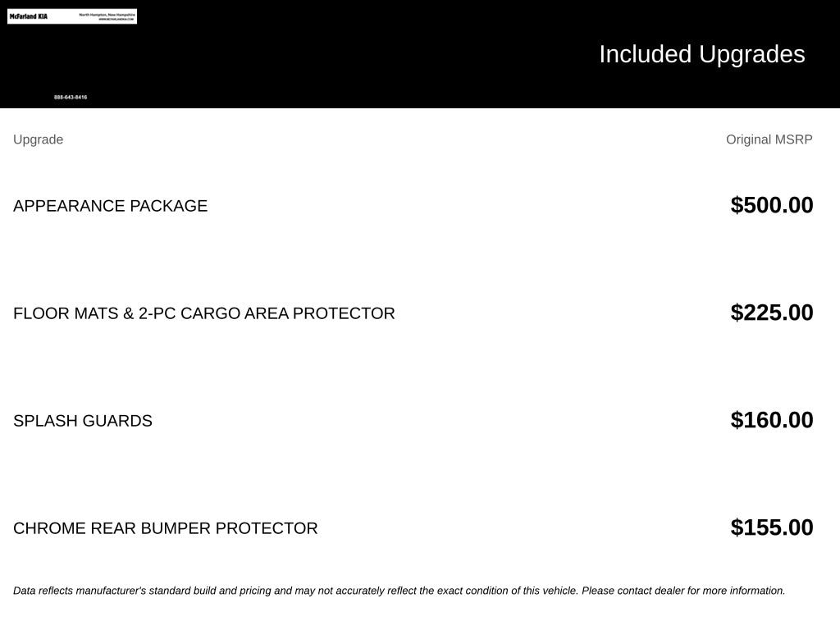The image size is (840, 630).
Task: Click North Hampton, New Hampshire in logo
Action: coord(107,15)
